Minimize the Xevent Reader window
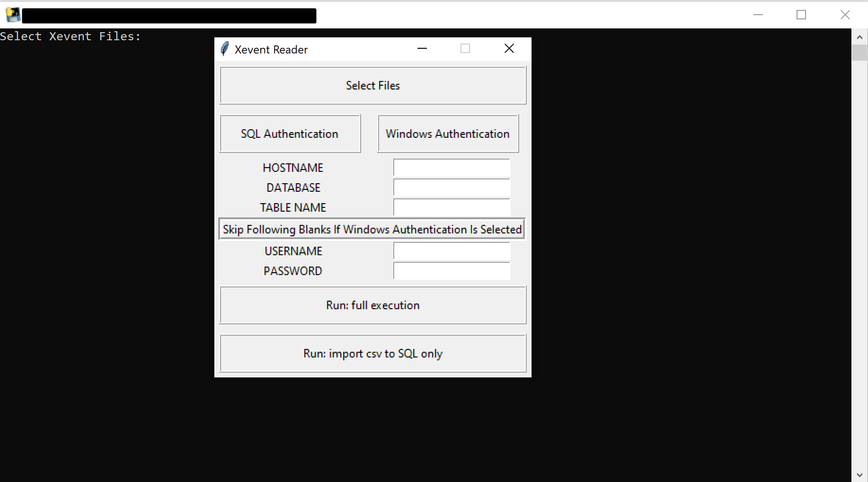Screen dimensions: 868x482 click(x=422, y=49)
